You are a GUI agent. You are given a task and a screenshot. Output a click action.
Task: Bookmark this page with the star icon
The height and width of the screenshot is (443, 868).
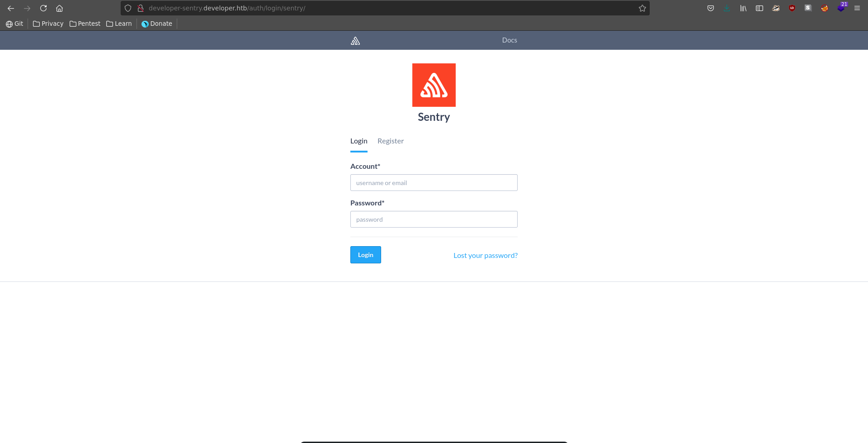point(642,8)
